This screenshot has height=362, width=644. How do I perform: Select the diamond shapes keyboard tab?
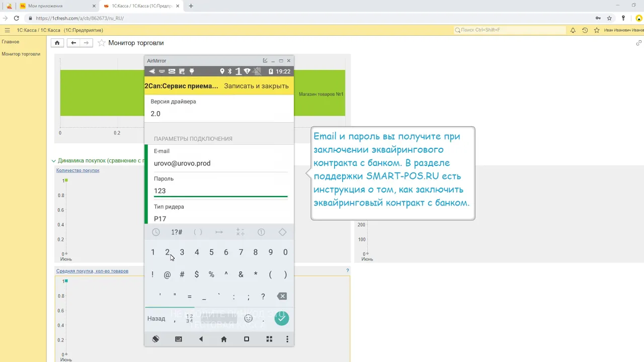coord(282,232)
